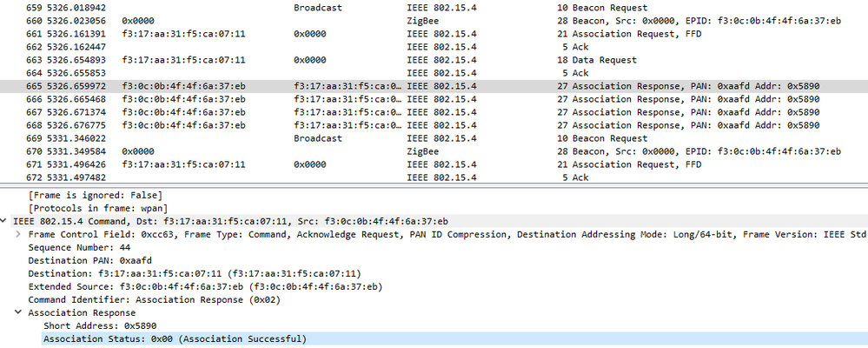Select packet 660 ZigBee Beacon row
The width and height of the screenshot is (868, 348).
pos(434,20)
